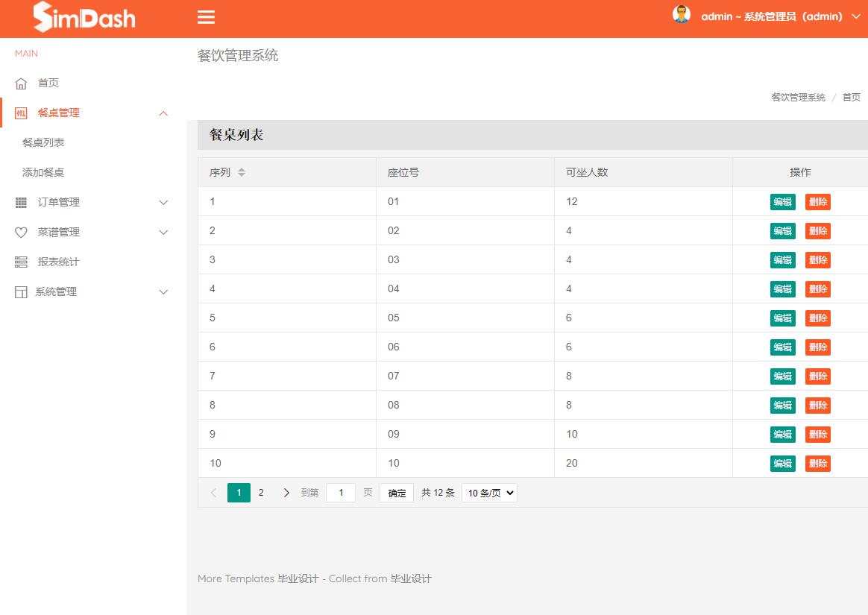
Task: Click the 餐桌管理 utensils icon
Action: coord(21,113)
